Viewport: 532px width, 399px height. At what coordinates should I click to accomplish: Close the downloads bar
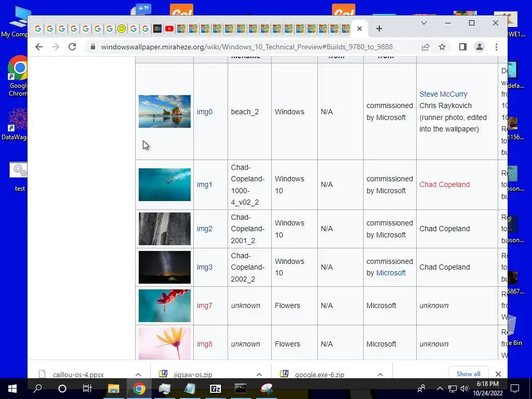click(498, 374)
